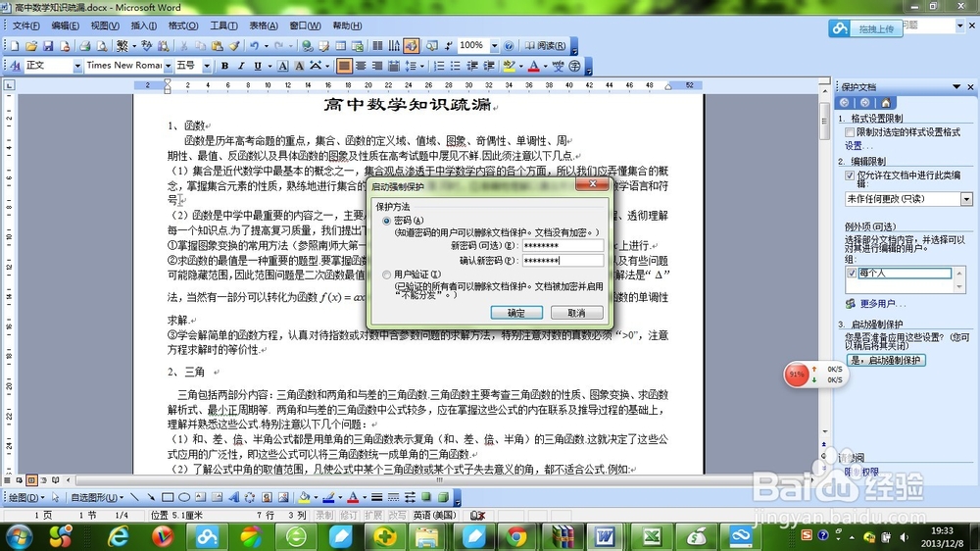
Task: Click the highlight color marker swatch
Action: click(509, 66)
